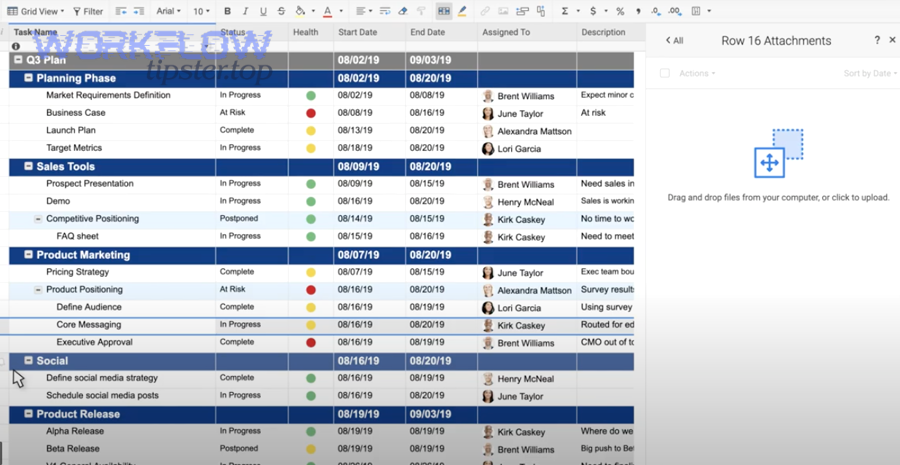
Task: Check the select-all attachments checkbox
Action: pyautogui.click(x=665, y=73)
